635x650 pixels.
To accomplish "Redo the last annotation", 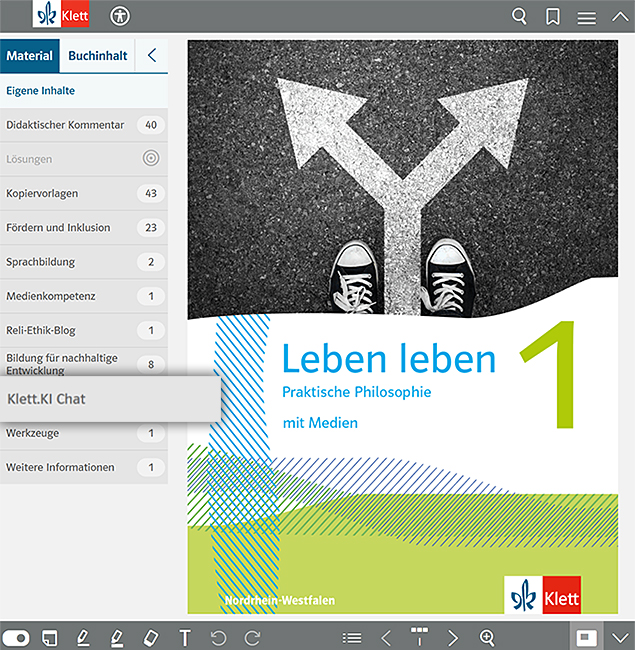I will tap(252, 638).
